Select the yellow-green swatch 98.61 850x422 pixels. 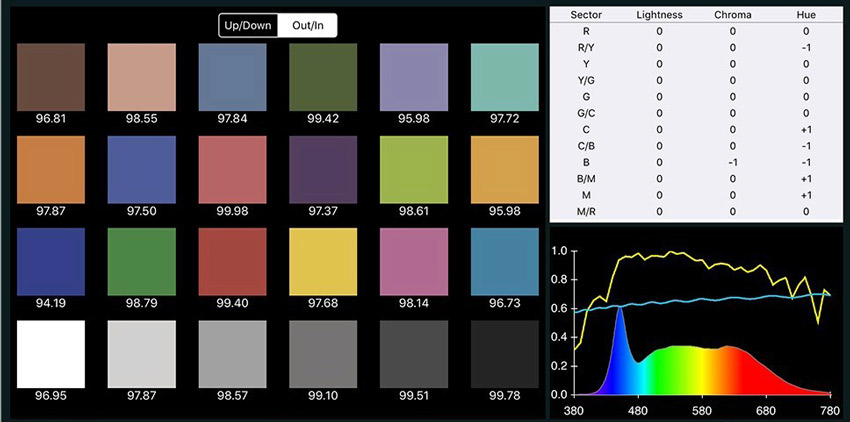coord(413,169)
